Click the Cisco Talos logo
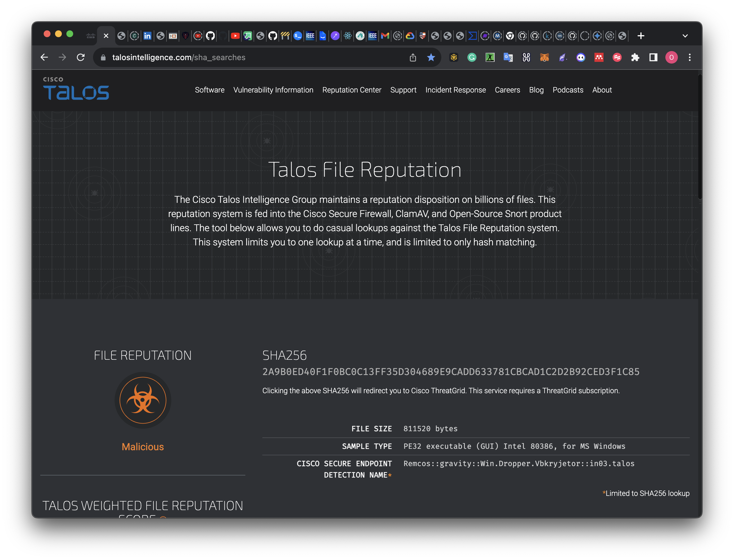This screenshot has height=560, width=734. [x=76, y=89]
